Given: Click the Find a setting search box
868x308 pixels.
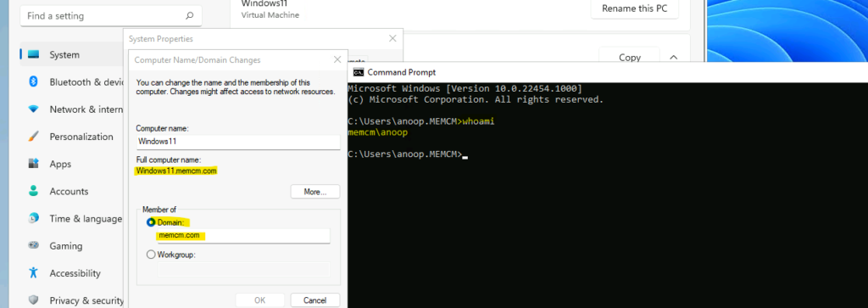Looking at the screenshot, I should pos(111,16).
